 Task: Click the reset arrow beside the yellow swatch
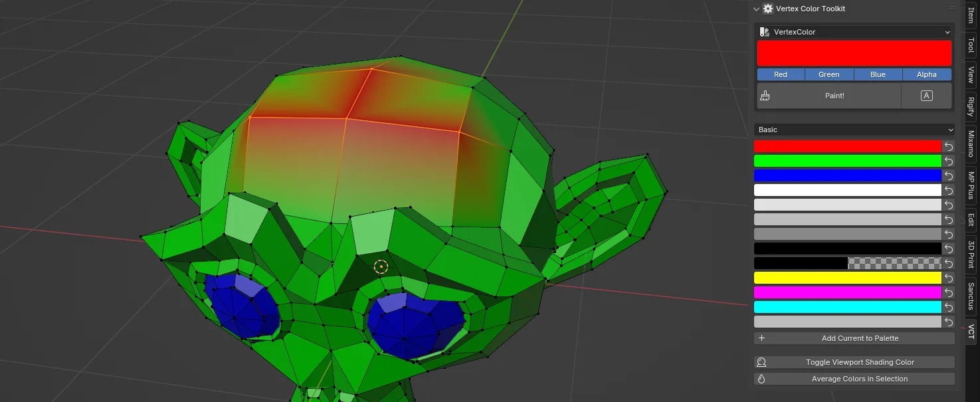pos(949,278)
